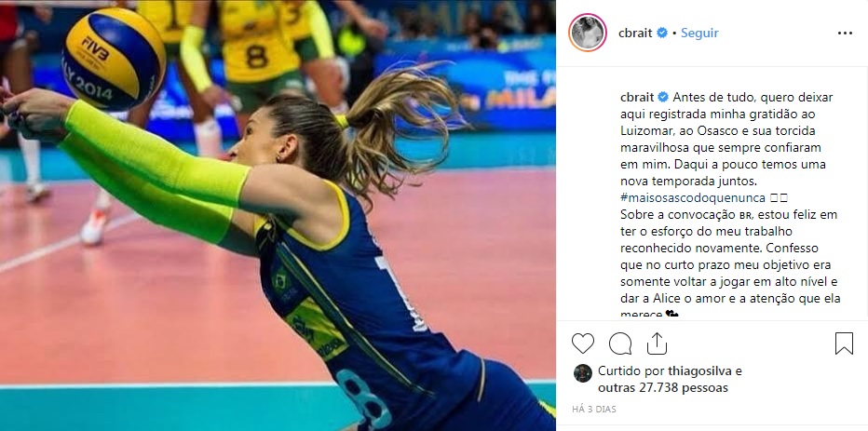
Task: Open cbrait's profile picture with story ring
Action: click(x=588, y=34)
